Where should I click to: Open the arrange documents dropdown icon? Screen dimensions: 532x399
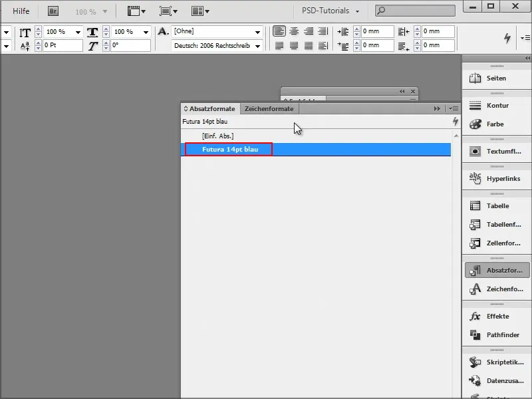200,11
